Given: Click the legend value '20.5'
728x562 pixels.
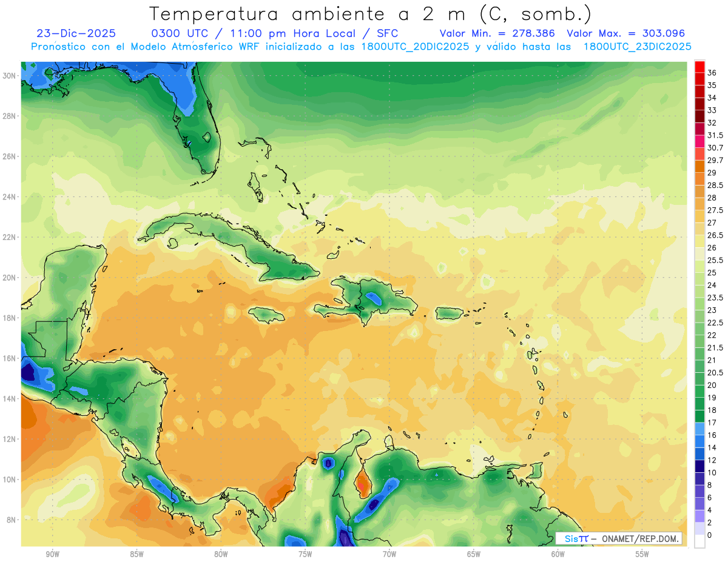Looking at the screenshot, I should coord(715,373).
